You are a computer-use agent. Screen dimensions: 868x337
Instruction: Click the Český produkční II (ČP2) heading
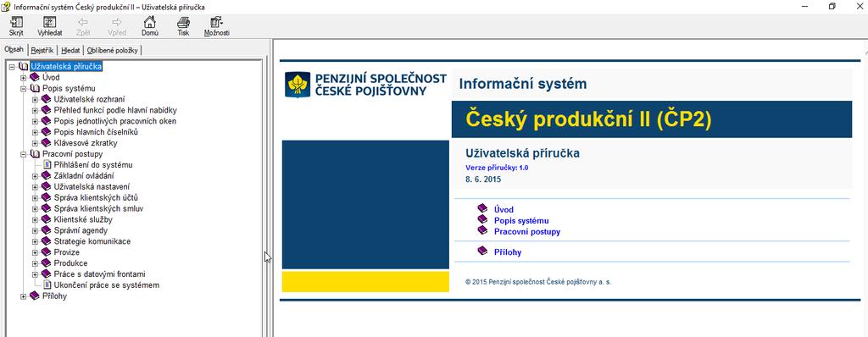click(x=588, y=119)
